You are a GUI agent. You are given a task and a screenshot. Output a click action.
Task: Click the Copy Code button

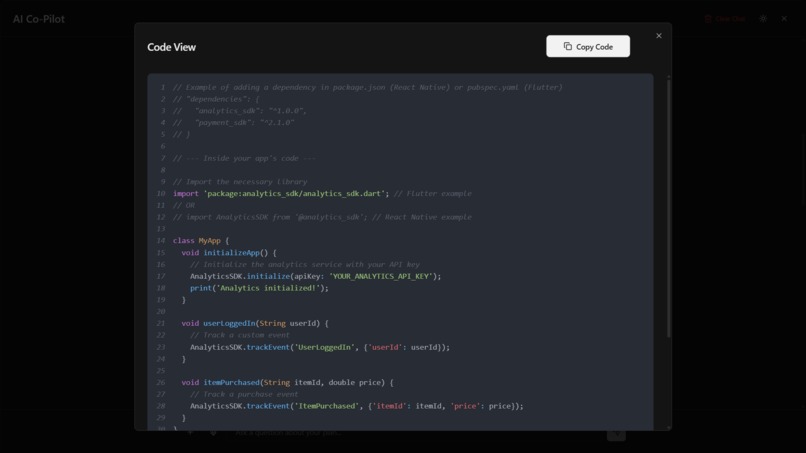[x=588, y=46]
